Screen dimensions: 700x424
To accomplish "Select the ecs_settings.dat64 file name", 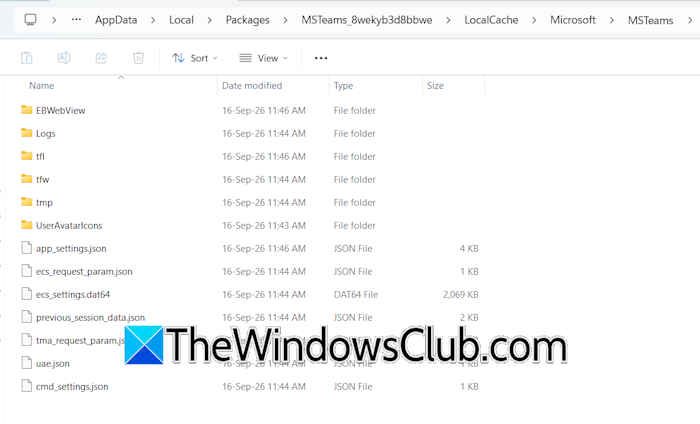I will click(73, 295).
